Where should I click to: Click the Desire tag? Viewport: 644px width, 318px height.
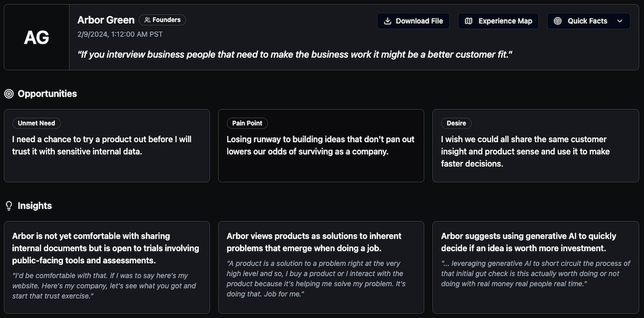pyautogui.click(x=456, y=123)
